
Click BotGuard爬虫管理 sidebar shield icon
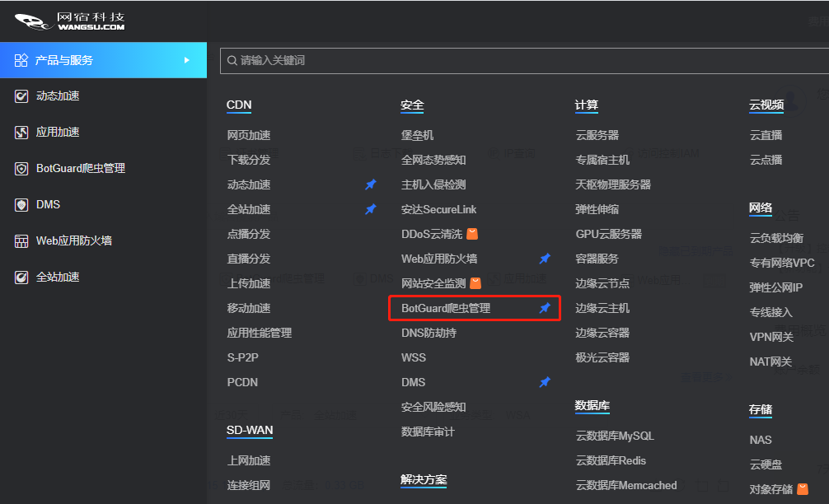click(21, 169)
